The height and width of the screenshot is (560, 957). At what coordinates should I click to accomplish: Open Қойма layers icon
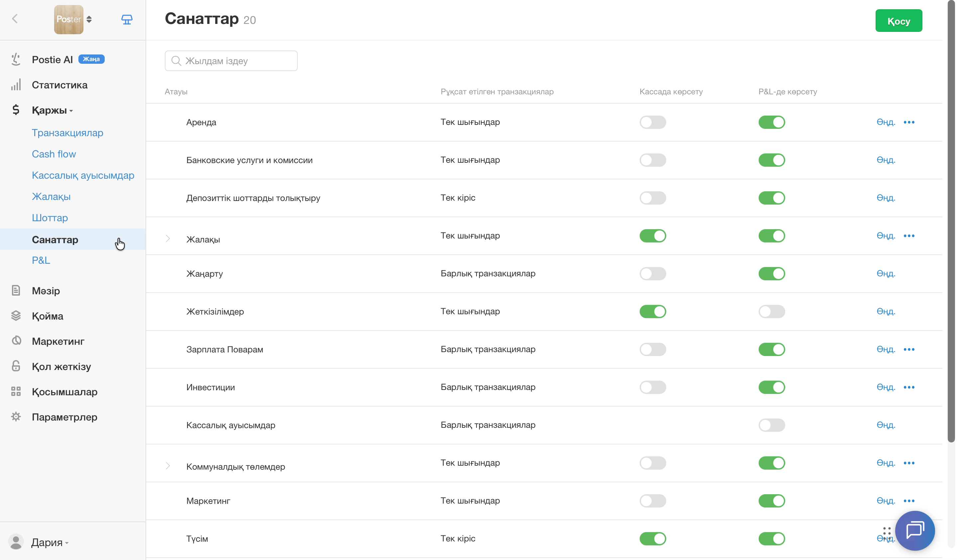coord(16,316)
